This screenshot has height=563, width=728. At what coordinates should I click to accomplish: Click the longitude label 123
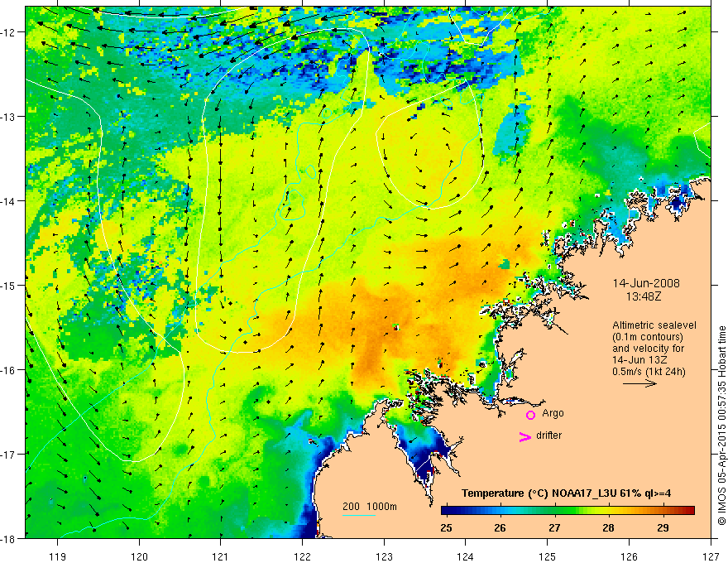coord(385,557)
